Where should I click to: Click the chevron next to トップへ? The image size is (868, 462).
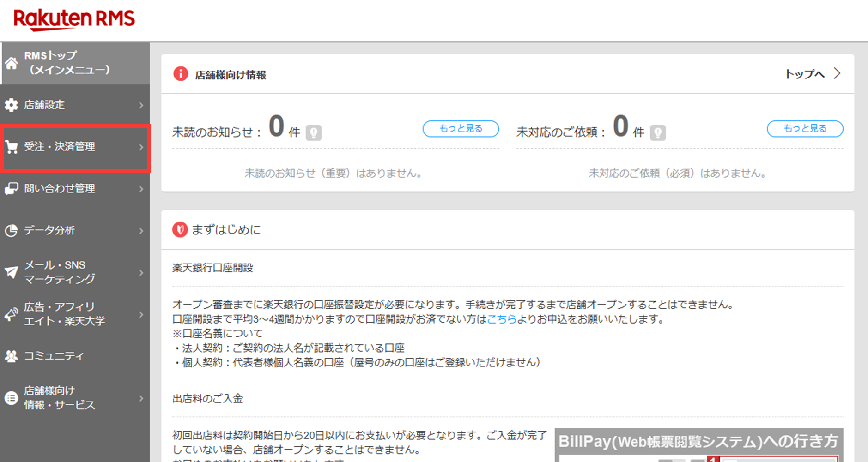point(837,74)
